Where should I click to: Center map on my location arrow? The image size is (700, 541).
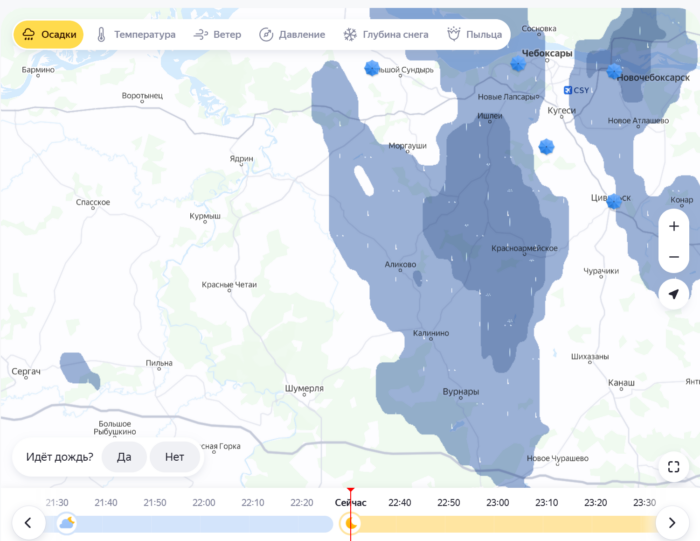click(x=674, y=294)
